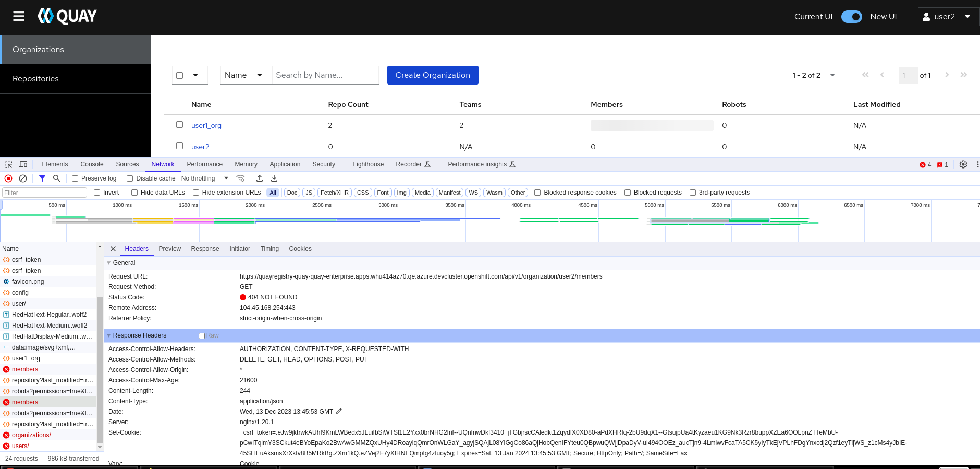Collapse the Response Headers section
This screenshot has width=980, height=469.
tap(109, 335)
